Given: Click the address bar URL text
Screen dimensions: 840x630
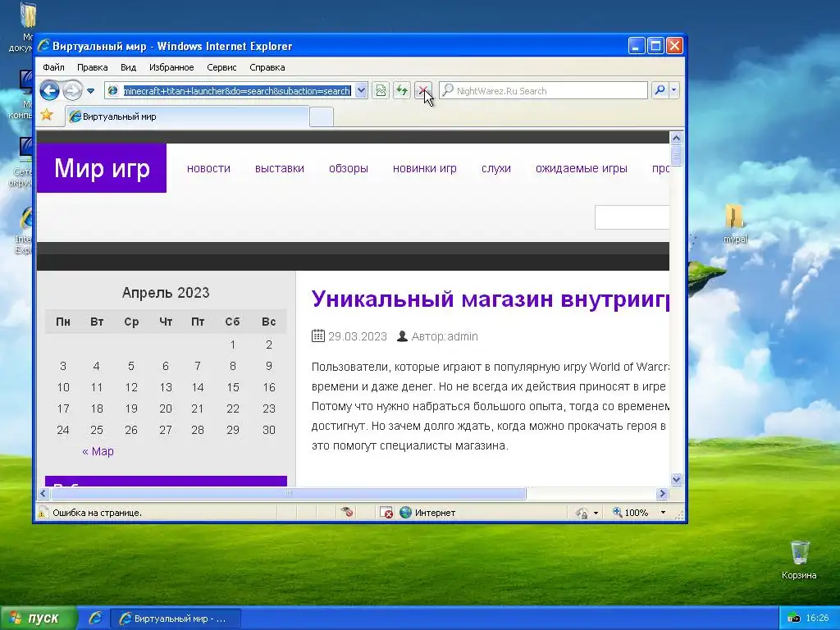Looking at the screenshot, I should pyautogui.click(x=237, y=90).
